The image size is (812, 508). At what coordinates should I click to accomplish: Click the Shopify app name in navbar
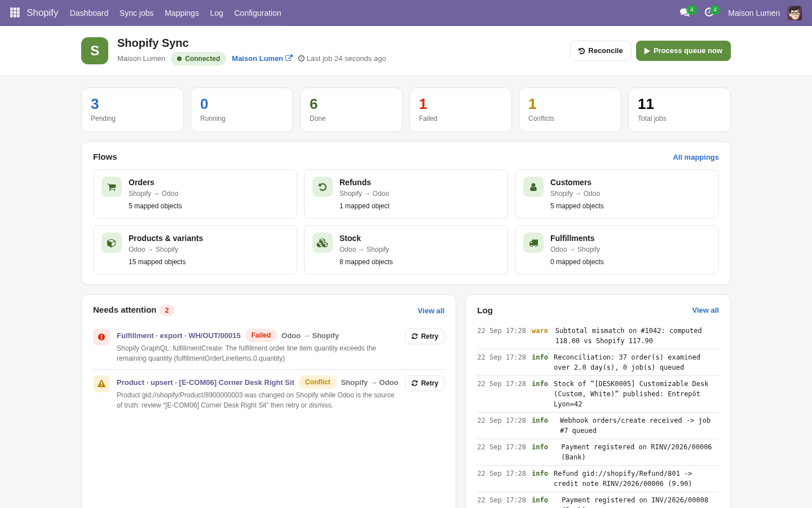pyautogui.click(x=42, y=12)
